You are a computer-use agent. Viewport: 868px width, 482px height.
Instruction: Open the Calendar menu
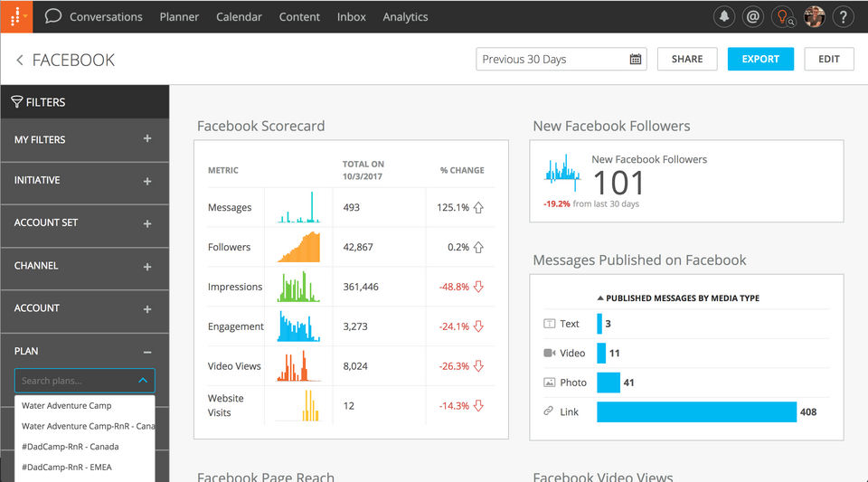coord(239,16)
